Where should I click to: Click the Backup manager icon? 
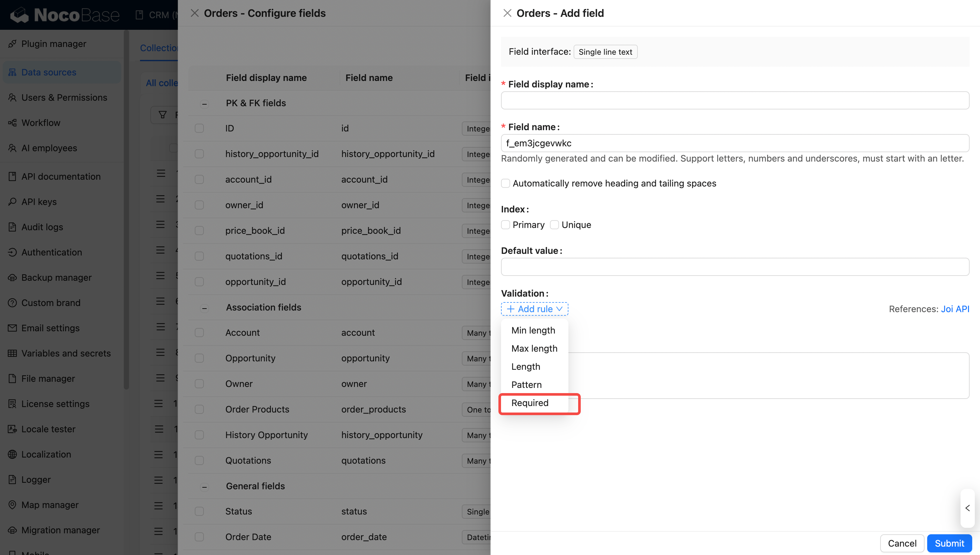[12, 277]
